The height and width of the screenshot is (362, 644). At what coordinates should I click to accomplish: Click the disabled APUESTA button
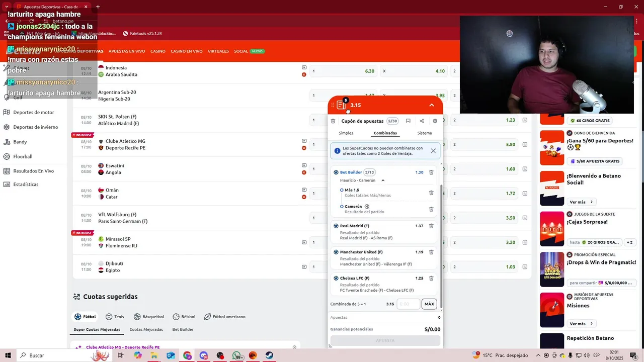coord(385,340)
